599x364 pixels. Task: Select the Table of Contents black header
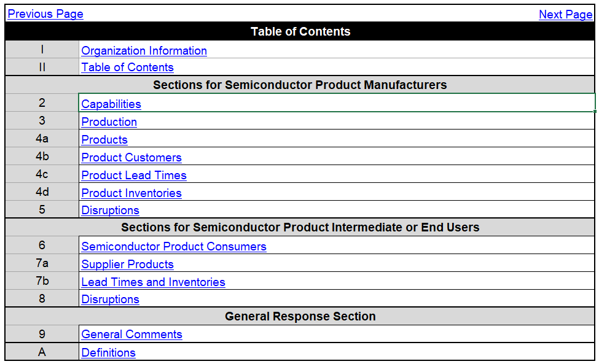pyautogui.click(x=300, y=31)
